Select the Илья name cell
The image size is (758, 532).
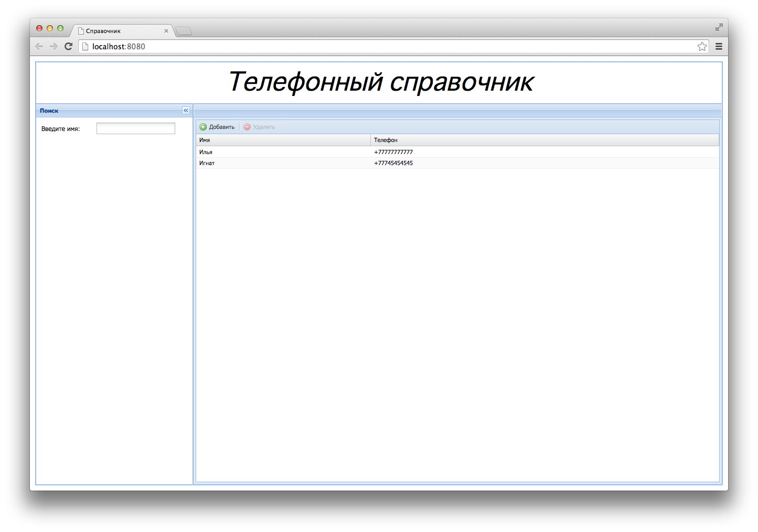tap(283, 152)
